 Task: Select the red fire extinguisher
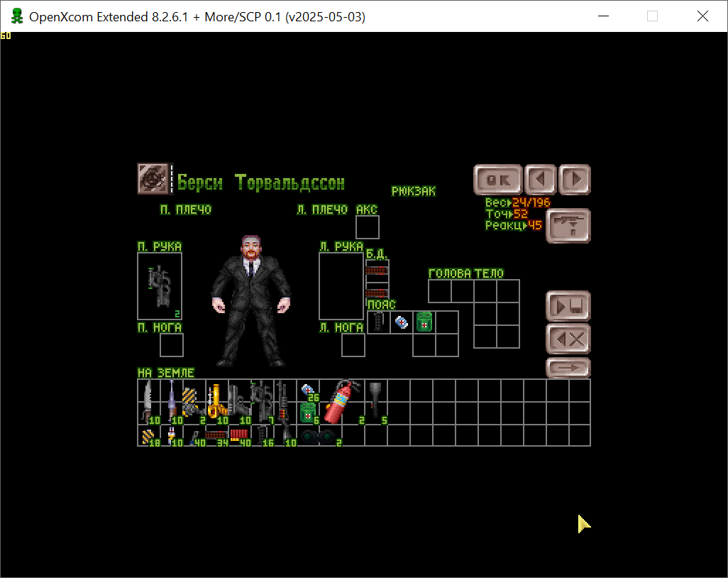(343, 401)
